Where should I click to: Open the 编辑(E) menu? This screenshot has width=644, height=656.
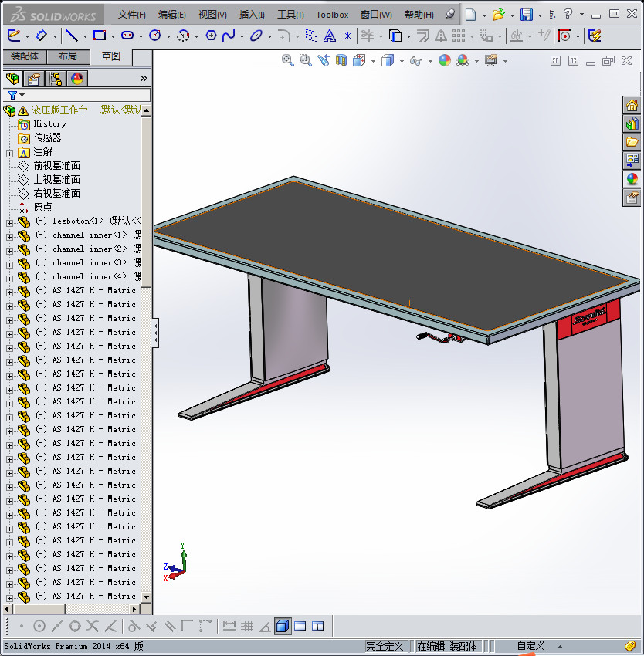pos(171,15)
